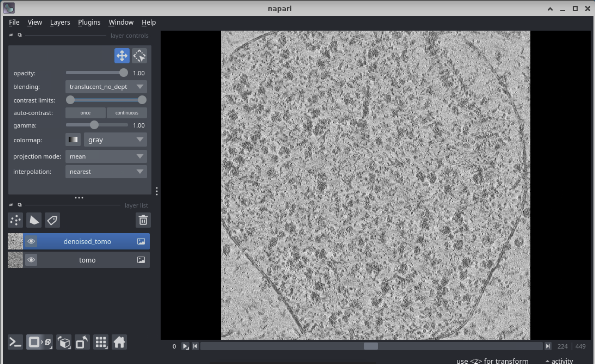Open the blending mode dropdown
Viewport: 595px width, 364px height.
point(106,87)
